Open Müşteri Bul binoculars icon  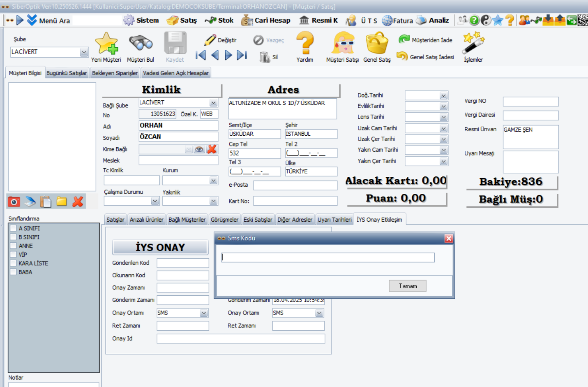(141, 43)
